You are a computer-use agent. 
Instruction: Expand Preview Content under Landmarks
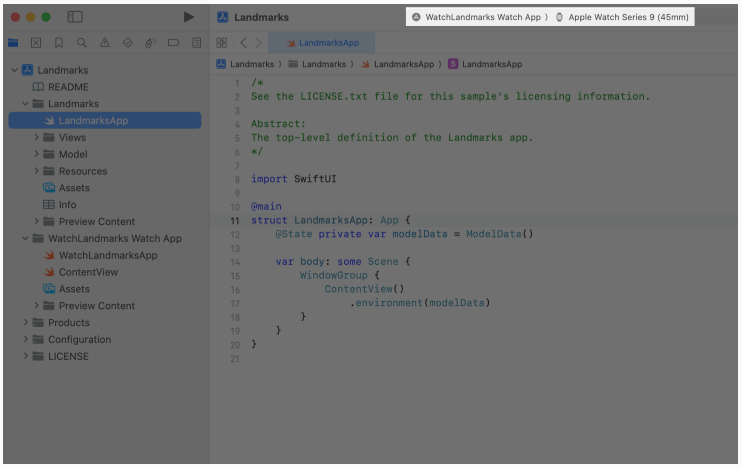pyautogui.click(x=36, y=221)
